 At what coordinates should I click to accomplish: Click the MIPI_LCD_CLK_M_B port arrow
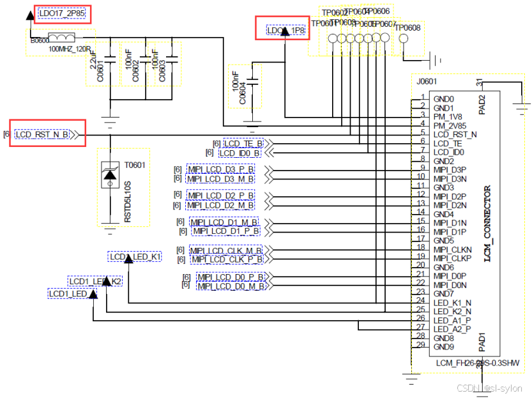(269, 250)
